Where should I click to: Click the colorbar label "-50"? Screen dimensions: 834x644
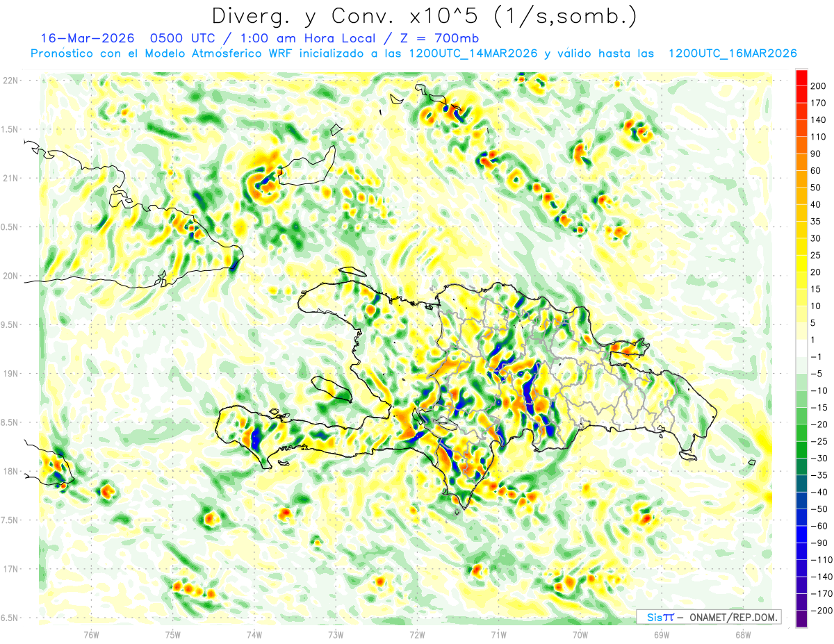point(820,509)
